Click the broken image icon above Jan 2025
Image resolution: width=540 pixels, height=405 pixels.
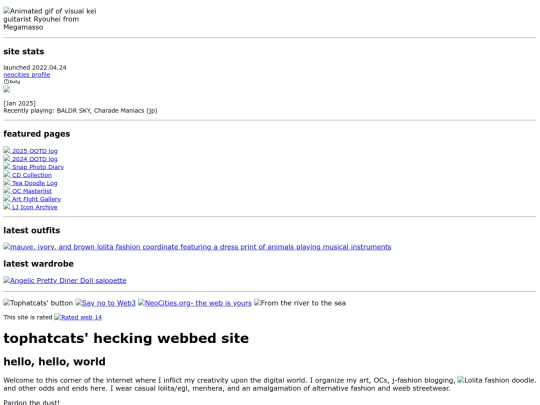click(x=7, y=90)
